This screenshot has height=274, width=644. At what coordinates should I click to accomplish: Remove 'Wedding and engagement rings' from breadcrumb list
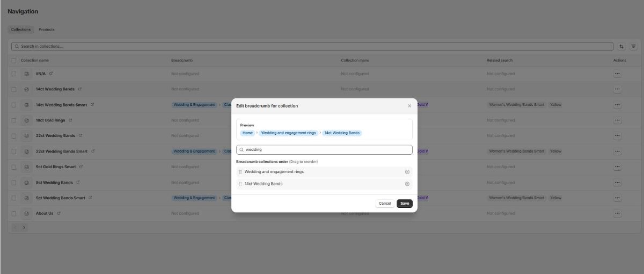[407, 172]
